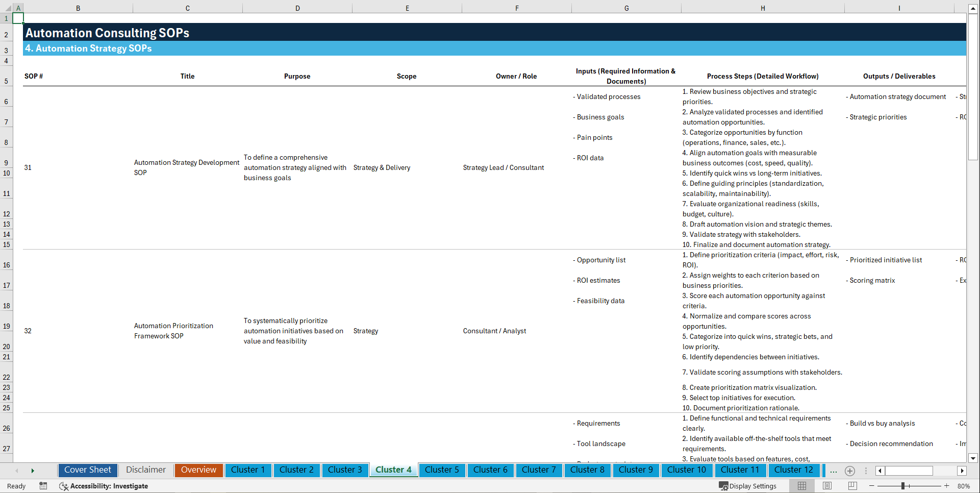Zoom in using the plus icon
Image resolution: width=980 pixels, height=493 pixels.
(x=947, y=486)
